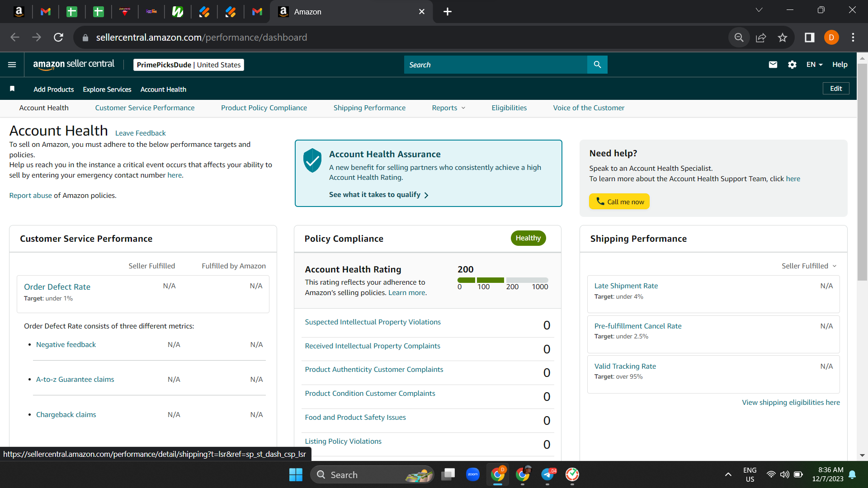Open the EN language dropdown
The image size is (868, 488).
814,65
